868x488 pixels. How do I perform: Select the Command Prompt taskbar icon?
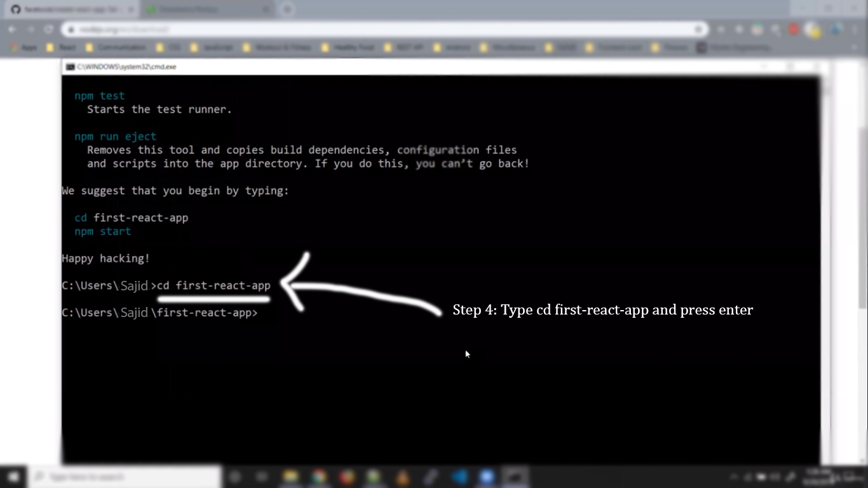515,477
